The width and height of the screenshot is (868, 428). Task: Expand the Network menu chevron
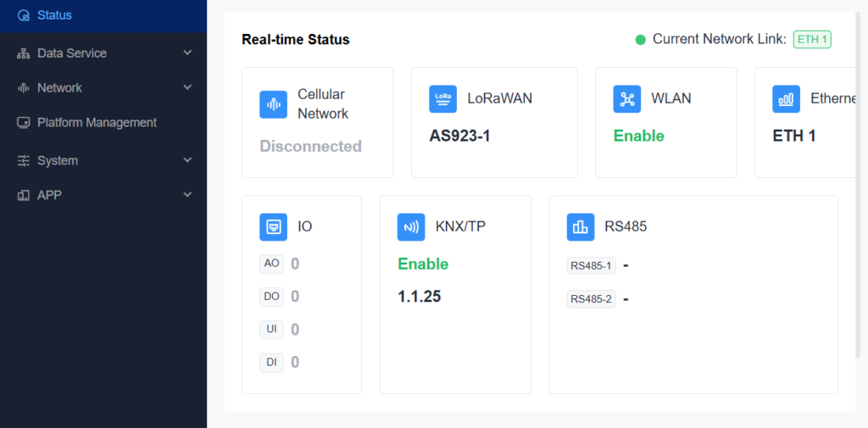point(187,88)
